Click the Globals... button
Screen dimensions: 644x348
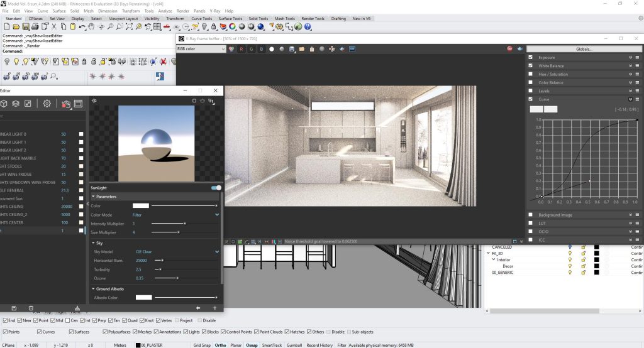pyautogui.click(x=584, y=49)
